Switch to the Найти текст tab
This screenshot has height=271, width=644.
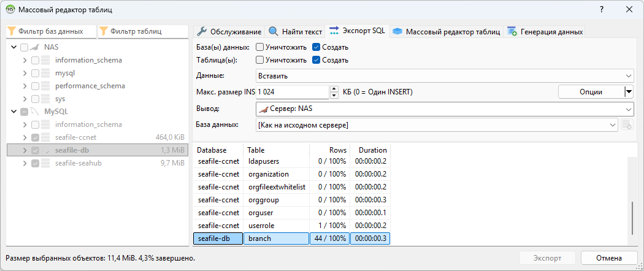295,32
